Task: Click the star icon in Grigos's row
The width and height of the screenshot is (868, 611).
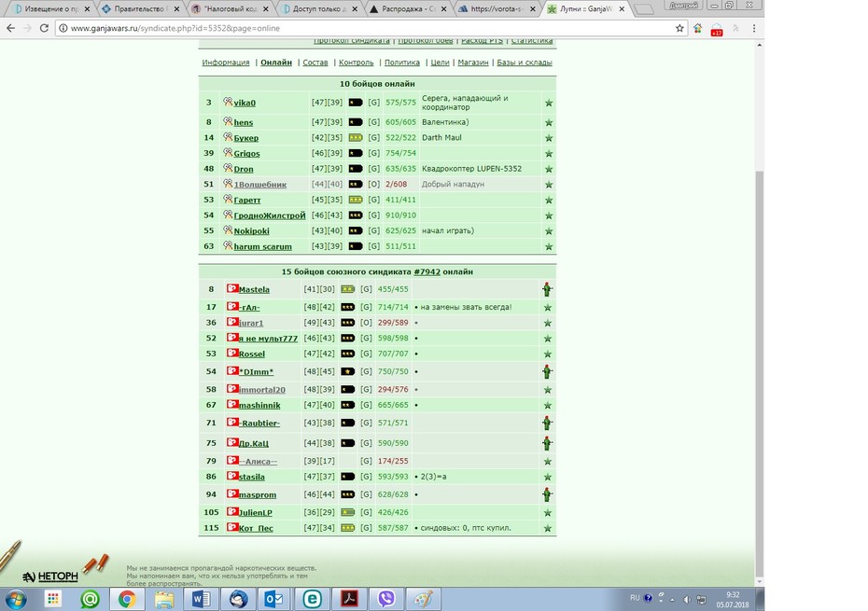Action: pos(549,154)
